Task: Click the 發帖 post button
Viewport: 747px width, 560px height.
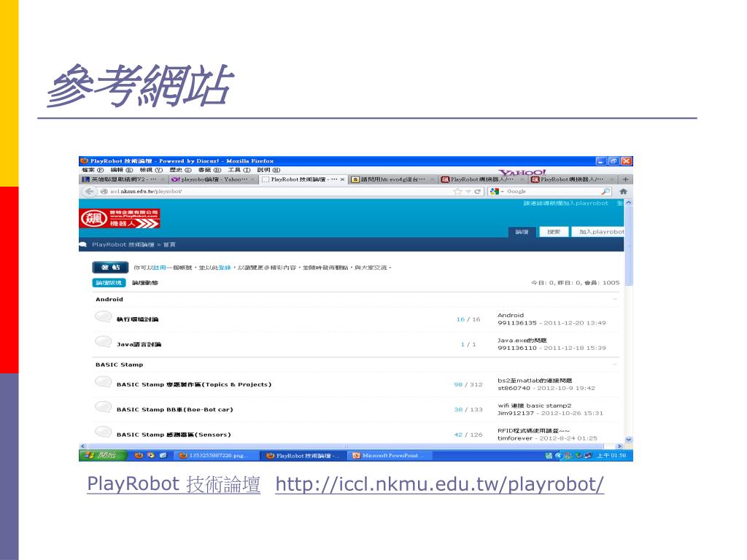Action: (110, 268)
